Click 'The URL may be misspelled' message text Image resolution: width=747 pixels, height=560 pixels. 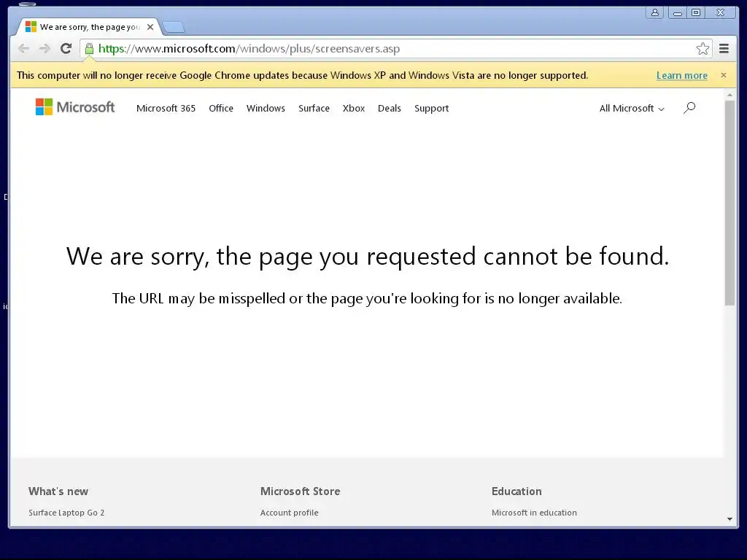click(367, 298)
